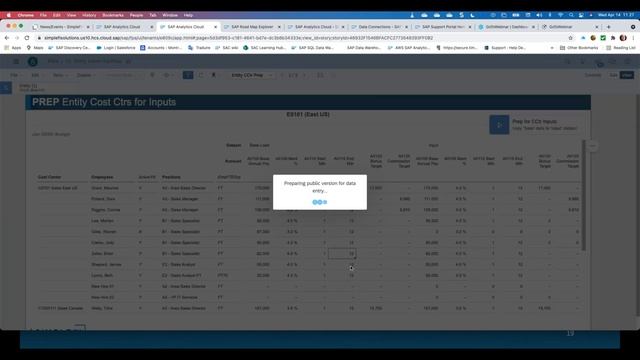Switch to the GoToWebinar Dashboard tab

click(x=507, y=27)
